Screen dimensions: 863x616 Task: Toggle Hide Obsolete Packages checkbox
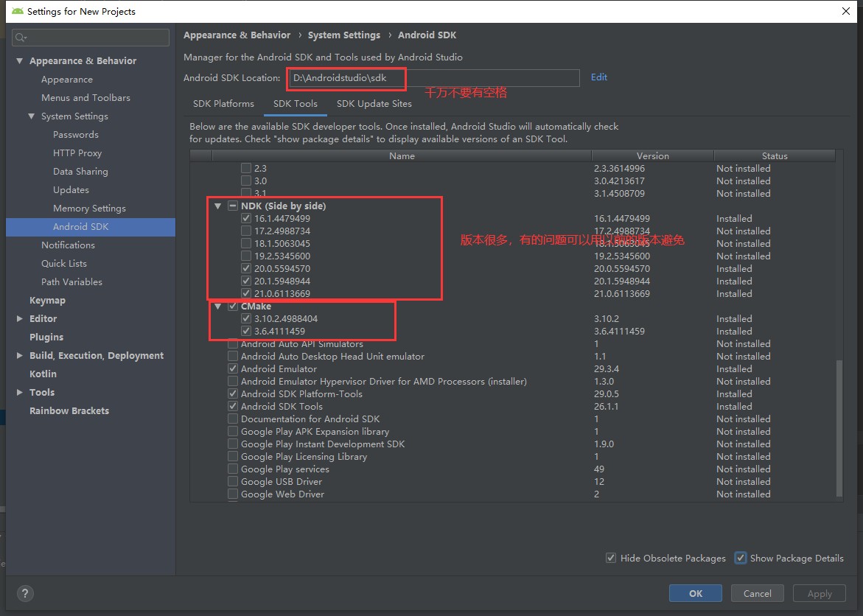611,559
